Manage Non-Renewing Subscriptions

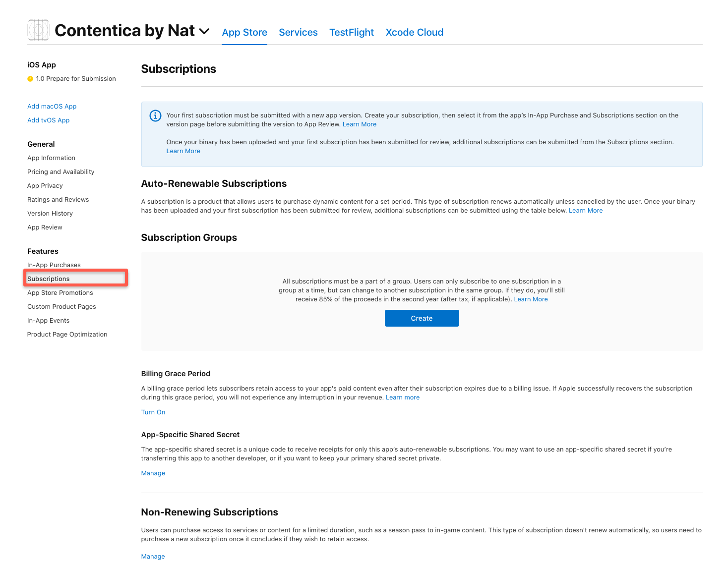coord(153,557)
